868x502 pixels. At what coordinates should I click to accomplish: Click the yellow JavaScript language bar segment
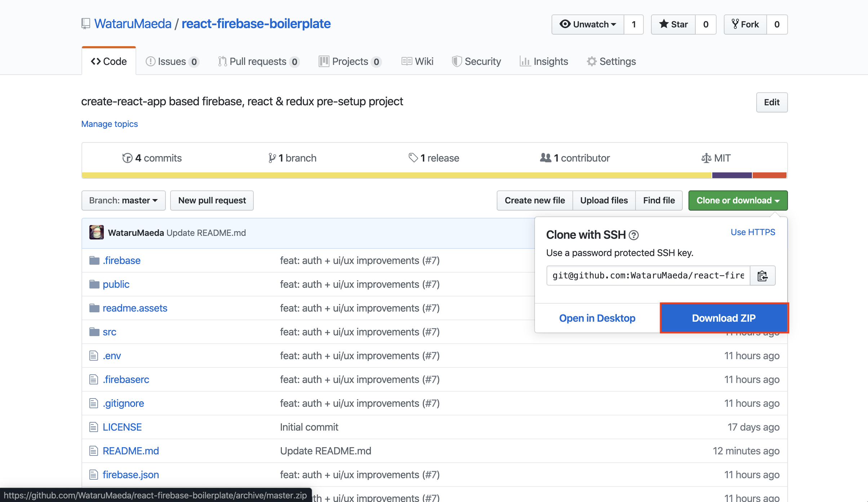tap(397, 175)
